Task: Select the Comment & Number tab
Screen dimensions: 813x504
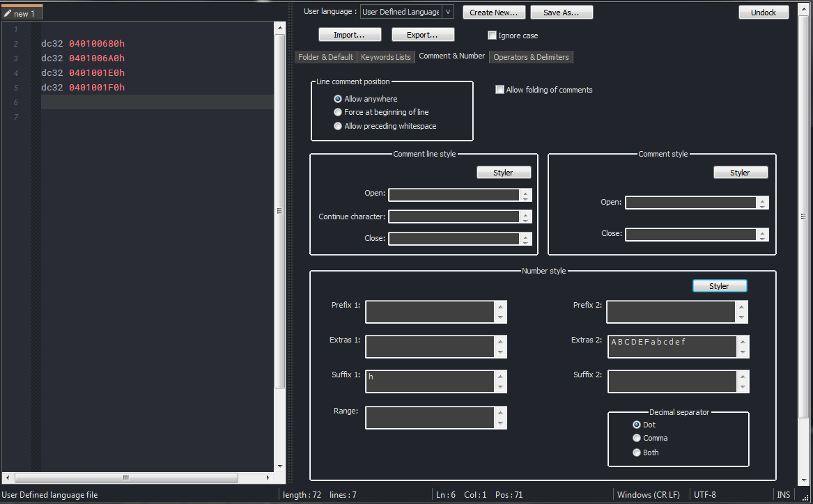Action: 452,56
